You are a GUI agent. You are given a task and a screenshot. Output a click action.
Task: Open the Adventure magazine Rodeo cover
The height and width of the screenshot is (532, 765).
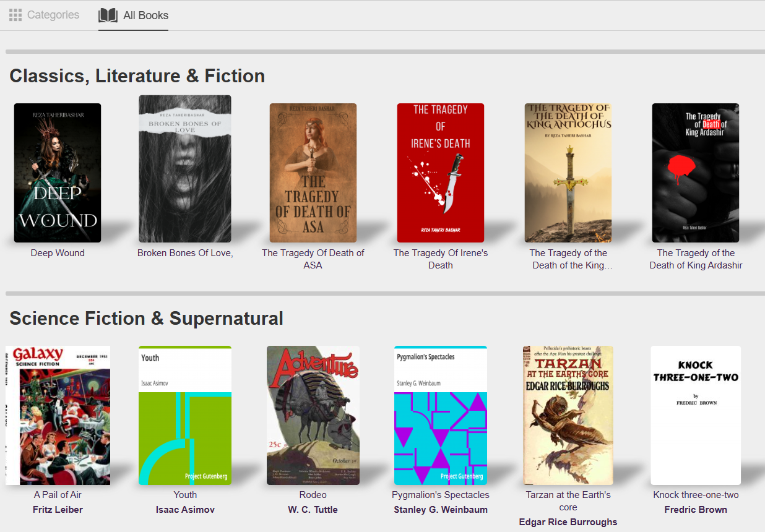tap(313, 415)
